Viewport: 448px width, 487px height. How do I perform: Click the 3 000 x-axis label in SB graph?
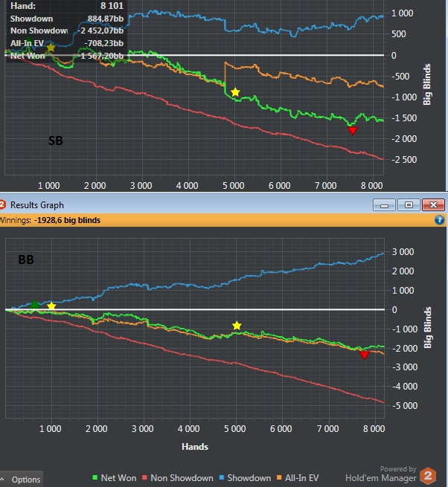coord(141,186)
